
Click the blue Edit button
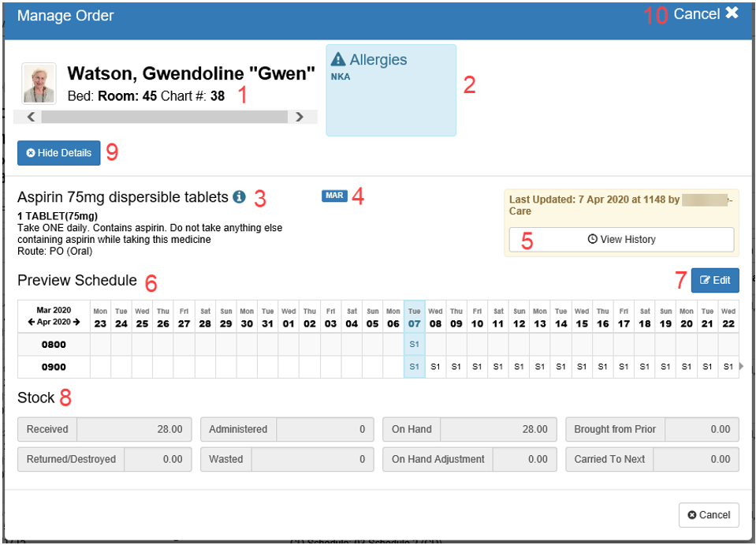point(715,280)
